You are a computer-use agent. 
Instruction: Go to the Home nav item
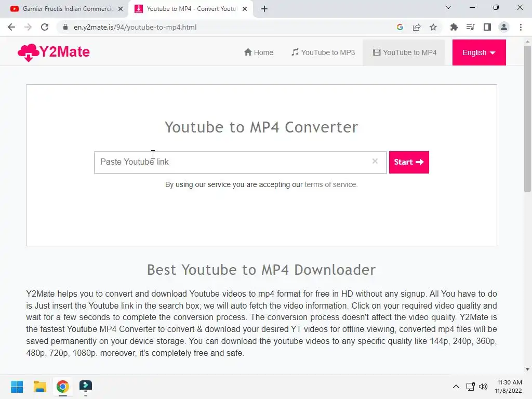(x=259, y=52)
